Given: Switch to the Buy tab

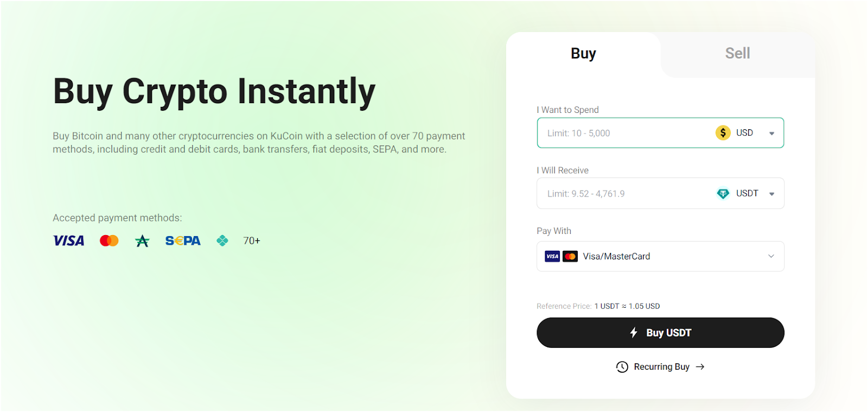Looking at the screenshot, I should point(583,54).
